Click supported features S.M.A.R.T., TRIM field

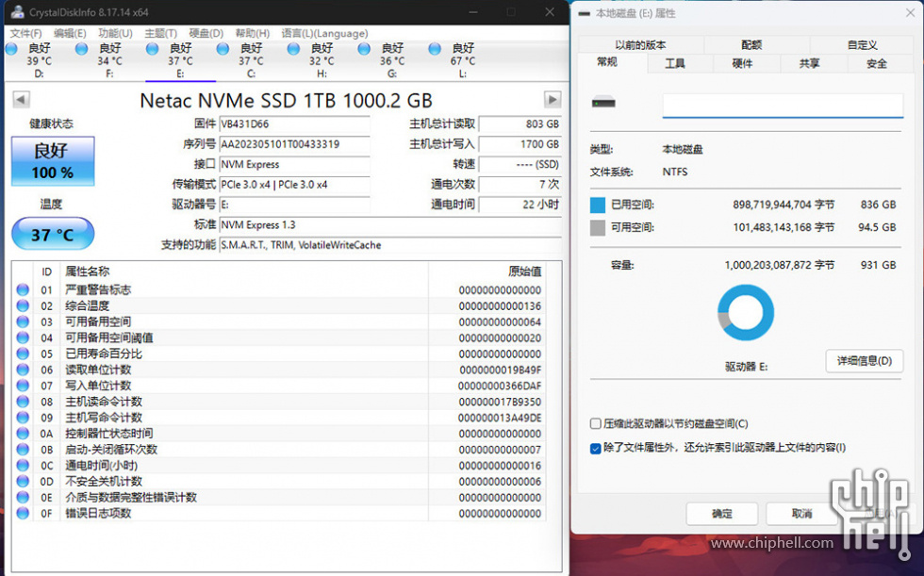[390, 245]
